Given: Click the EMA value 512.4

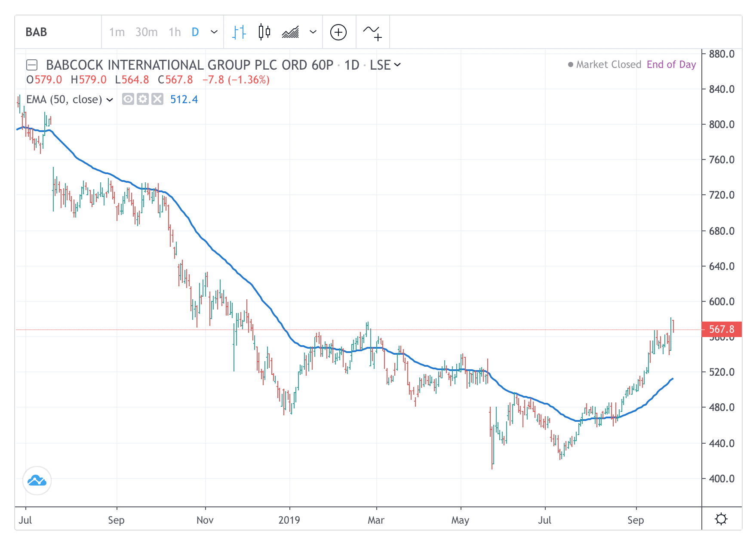Looking at the screenshot, I should tap(184, 99).
